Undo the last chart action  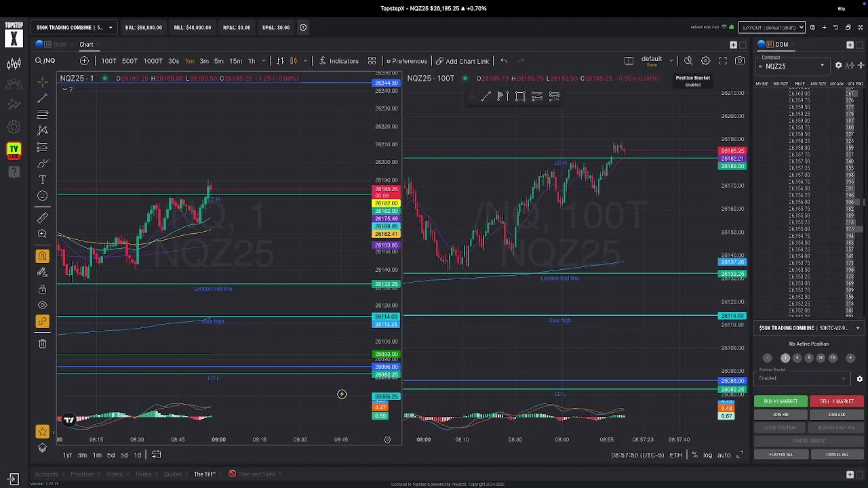tap(504, 61)
